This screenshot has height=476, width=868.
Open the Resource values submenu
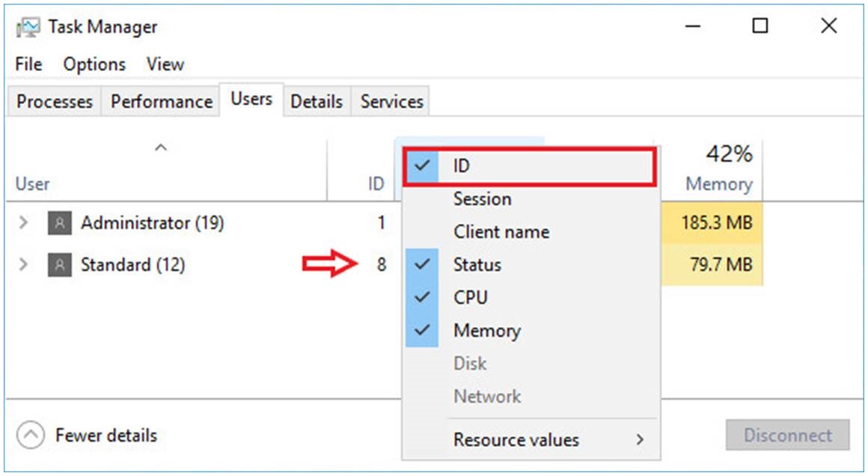(x=531, y=439)
